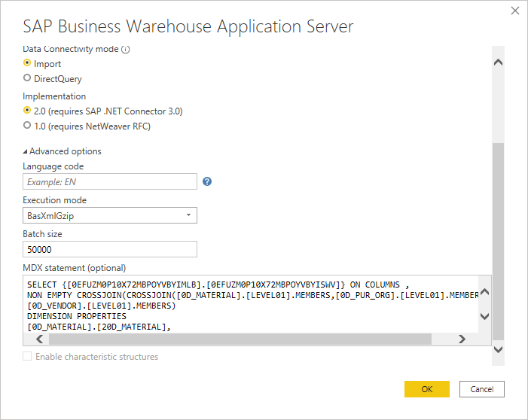The height and width of the screenshot is (420, 528).
Task: Click dialog scroll down arrow
Action: pos(498,350)
